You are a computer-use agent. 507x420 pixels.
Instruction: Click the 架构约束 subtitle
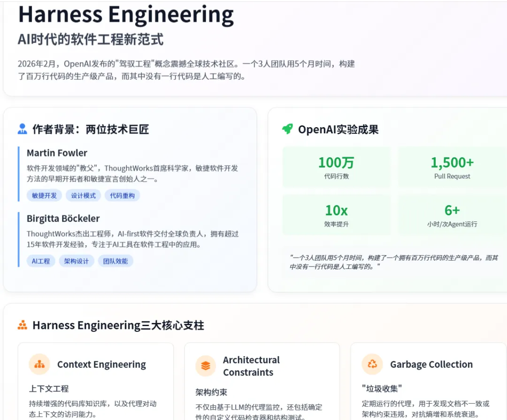tap(211, 392)
